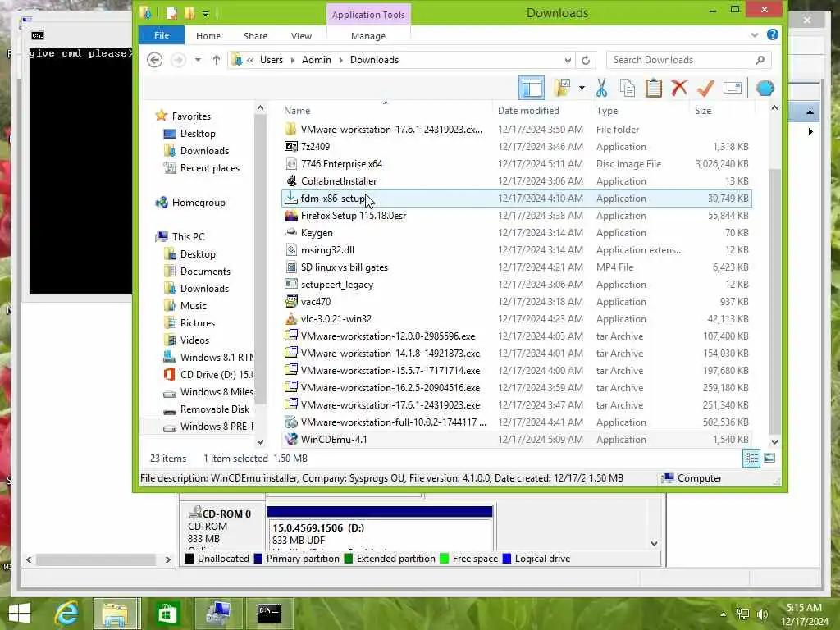The width and height of the screenshot is (840, 630).
Task: Open the File menu tab
Action: [162, 35]
